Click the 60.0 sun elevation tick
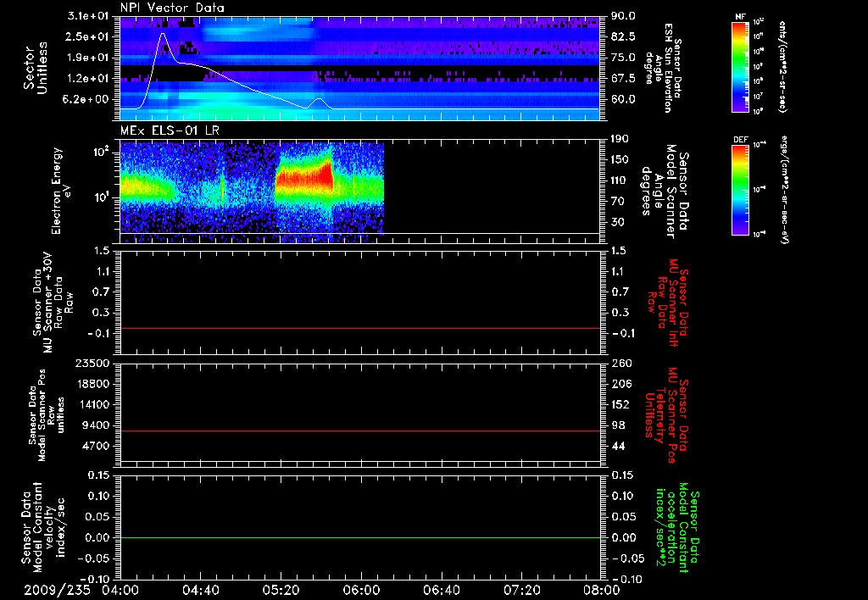This screenshot has width=868, height=600. [x=623, y=100]
